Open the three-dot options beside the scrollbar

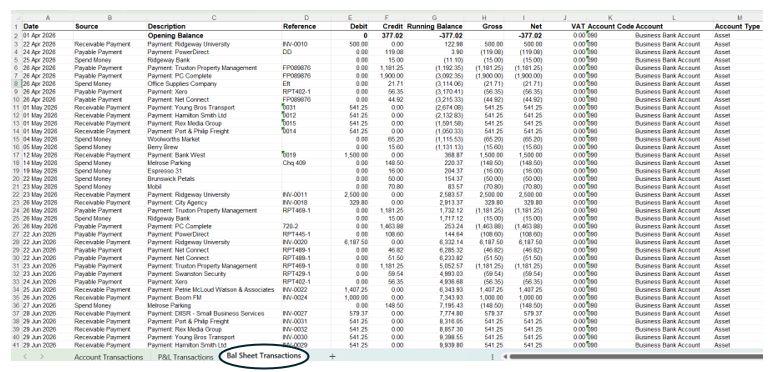click(492, 356)
